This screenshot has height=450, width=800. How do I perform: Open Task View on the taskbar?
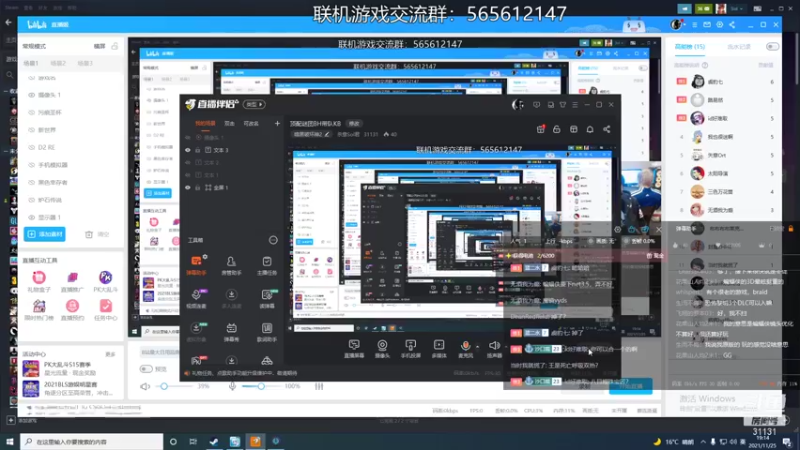(193, 441)
